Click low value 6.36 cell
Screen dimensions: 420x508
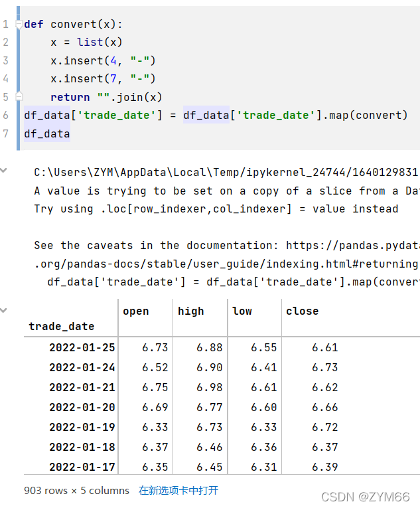(x=263, y=447)
